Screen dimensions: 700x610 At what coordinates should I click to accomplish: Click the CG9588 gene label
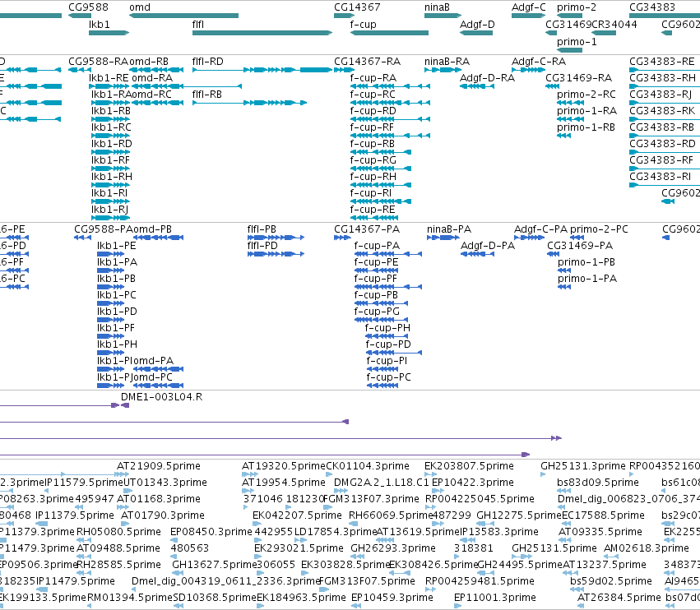(88, 7)
